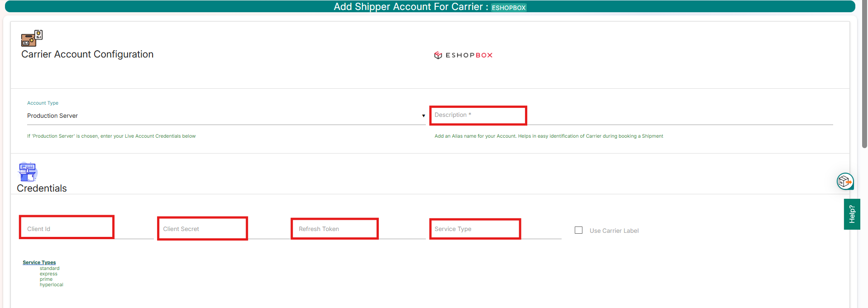Screen dimensions: 868x308
Task: Click the Credentials heading
Action: point(42,188)
